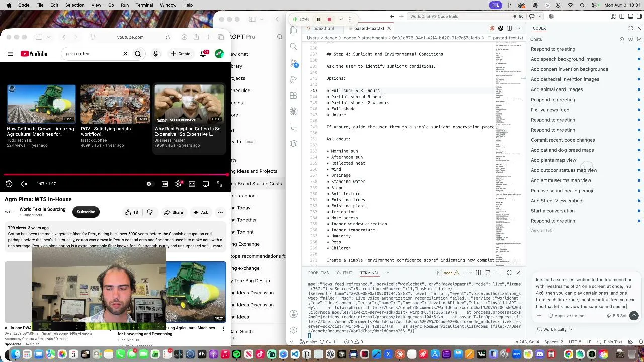Screen dimensions: 644x362
Task: Open How Cotton Is Grown thumbnail
Action: 42,104
